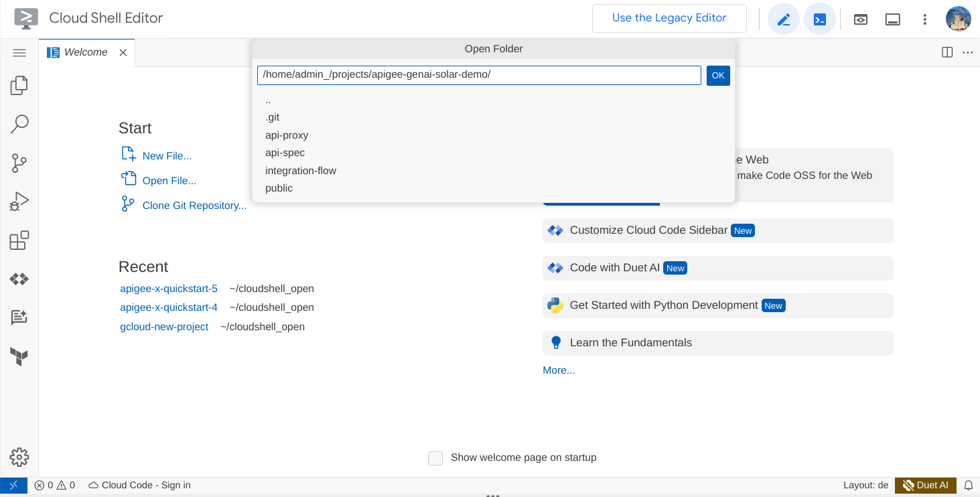
Task: Open the Run and Debug view
Action: 19,202
